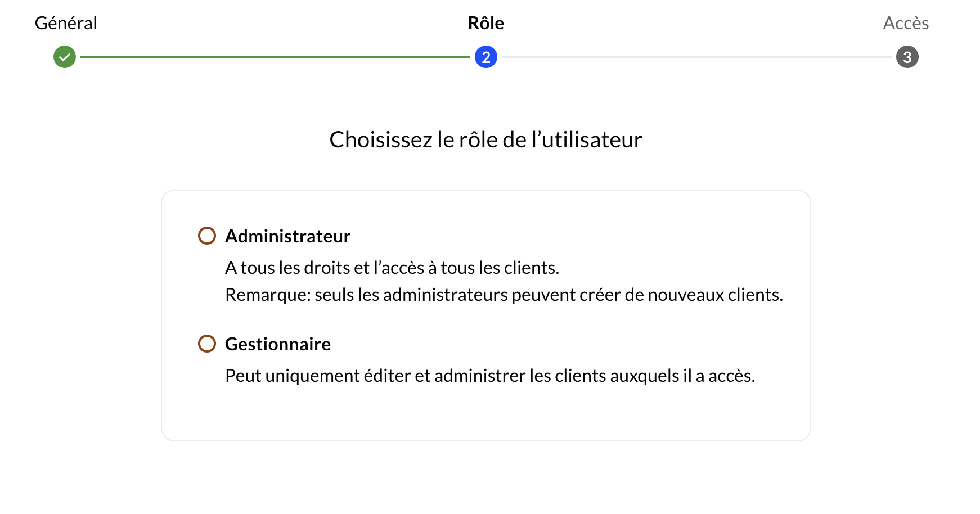This screenshot has width=980, height=514.
Task: Select the Gestionnaire radio button
Action: [207, 344]
